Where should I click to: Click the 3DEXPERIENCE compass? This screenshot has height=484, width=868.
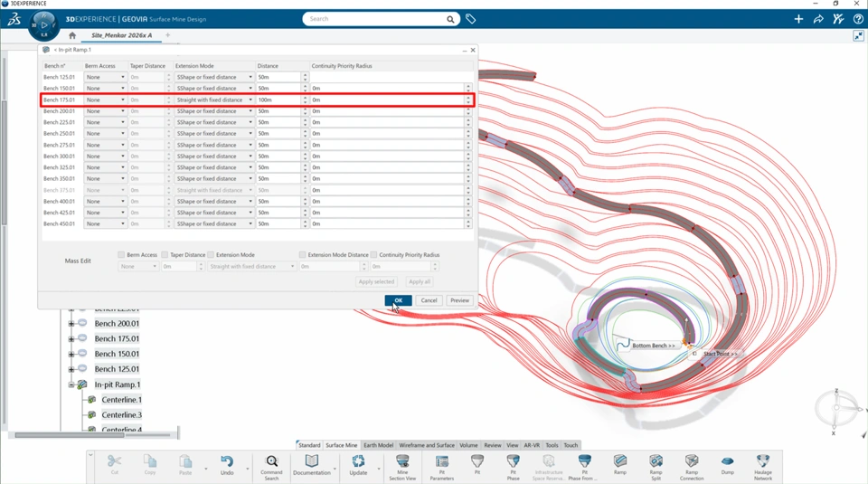43,25
